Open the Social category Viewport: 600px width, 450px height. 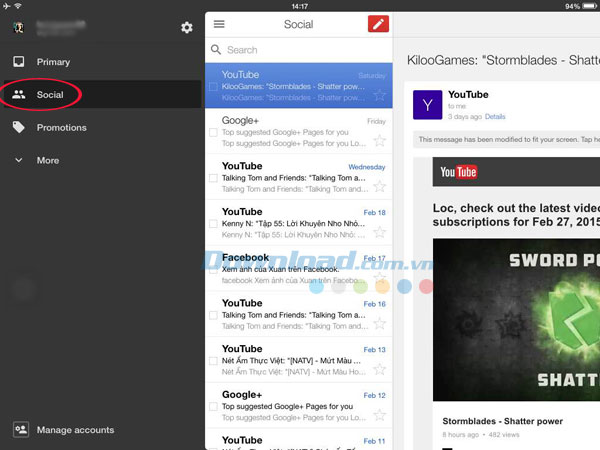click(x=102, y=94)
